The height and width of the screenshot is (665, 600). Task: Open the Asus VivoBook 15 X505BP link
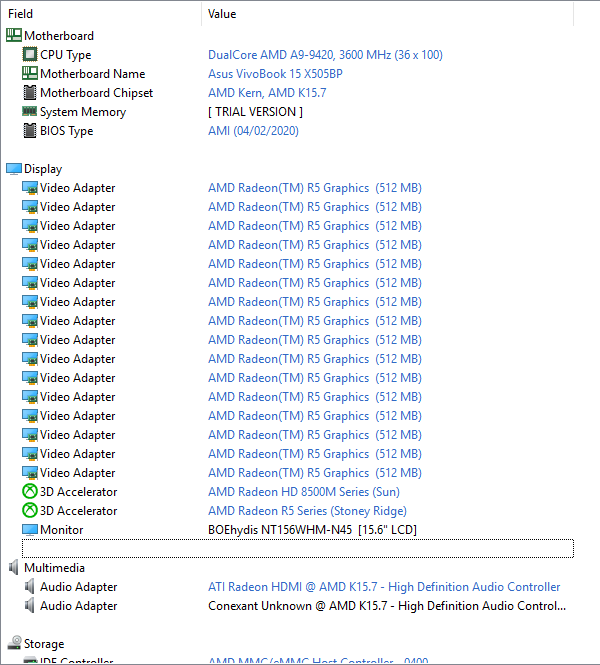pyautogui.click(x=275, y=74)
